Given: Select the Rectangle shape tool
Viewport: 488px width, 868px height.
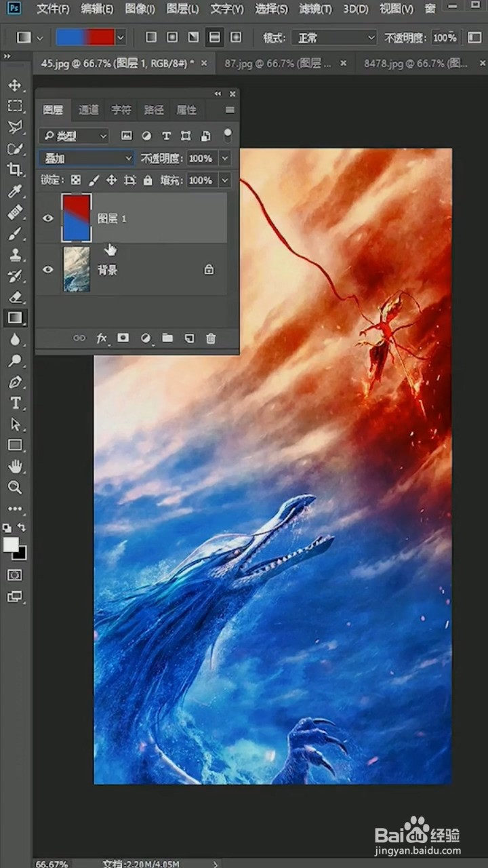Looking at the screenshot, I should [15, 446].
